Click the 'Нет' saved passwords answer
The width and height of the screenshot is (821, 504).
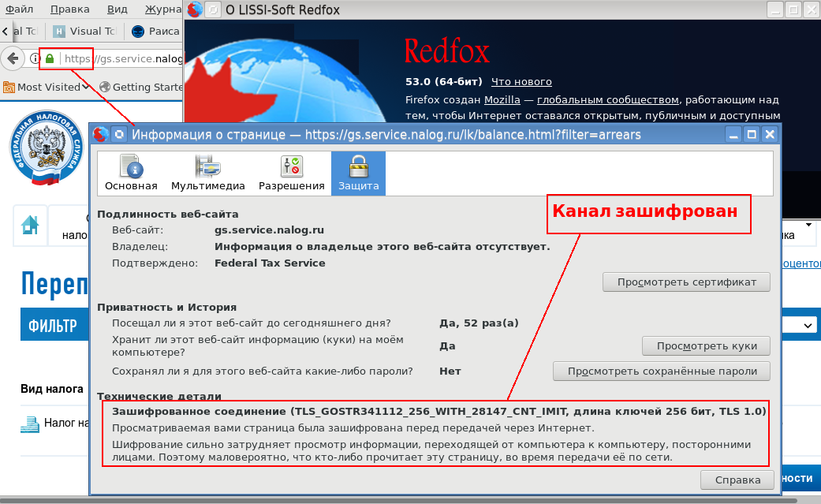[x=450, y=371]
